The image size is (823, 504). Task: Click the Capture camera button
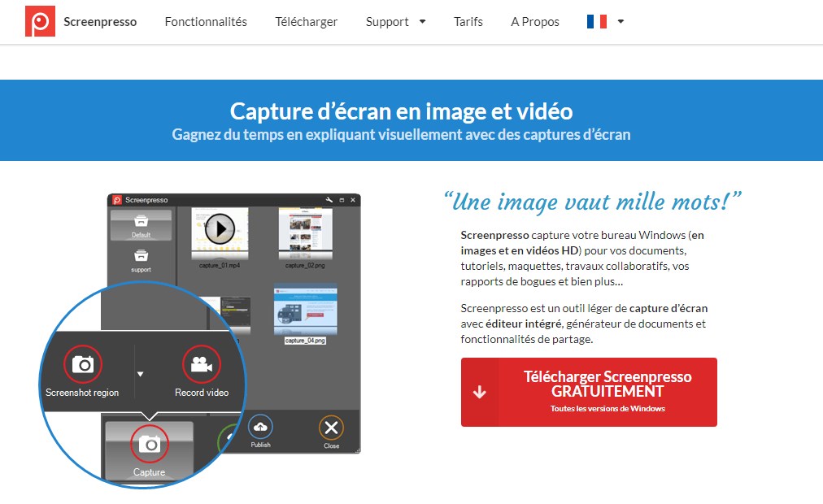[150, 449]
